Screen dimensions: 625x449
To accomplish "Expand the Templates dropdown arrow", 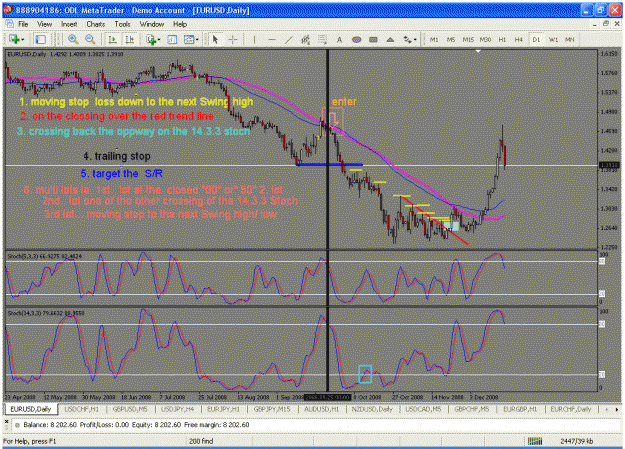I will tap(197, 39).
